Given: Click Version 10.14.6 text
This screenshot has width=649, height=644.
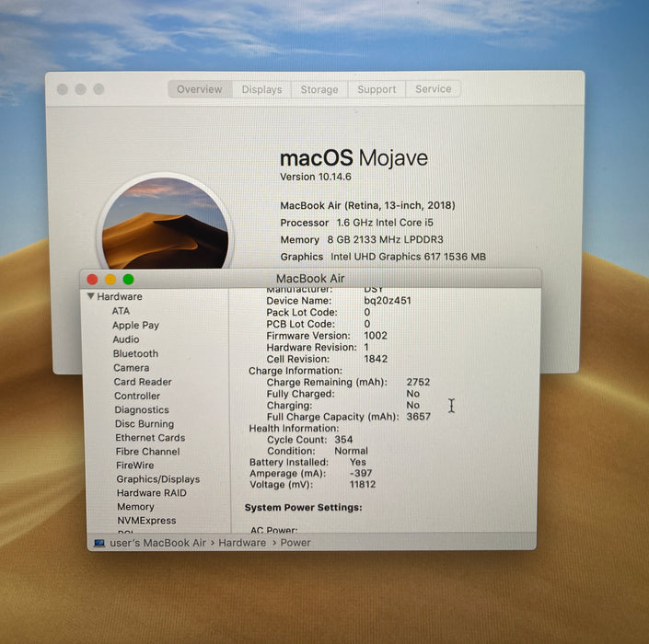Looking at the screenshot, I should point(316,177).
